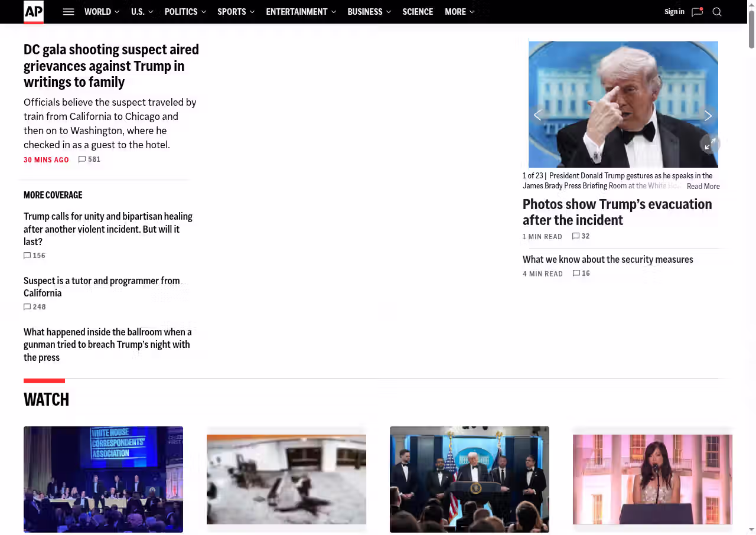Image resolution: width=756 pixels, height=535 pixels.
Task: Click the Sign in link
Action: click(x=674, y=12)
